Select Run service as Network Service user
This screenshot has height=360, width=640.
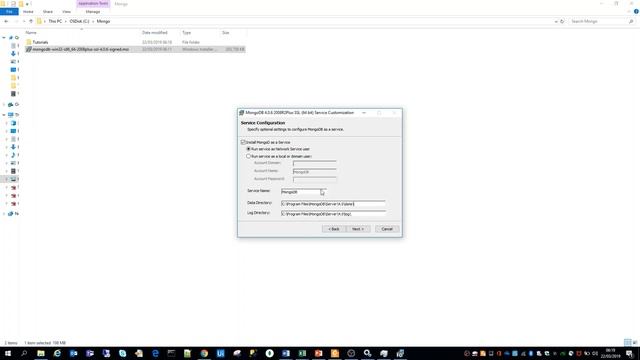coord(248,149)
